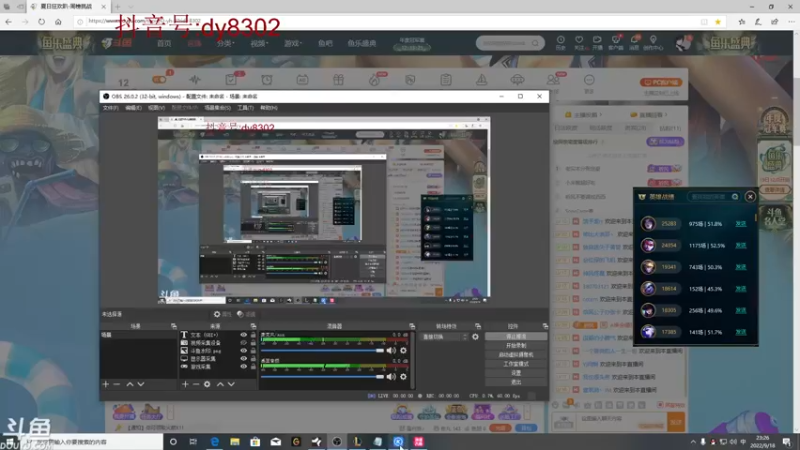Open the alarm clock icon in Douyu toolbar
Viewport: 800px width, 450px height.
tap(267, 80)
